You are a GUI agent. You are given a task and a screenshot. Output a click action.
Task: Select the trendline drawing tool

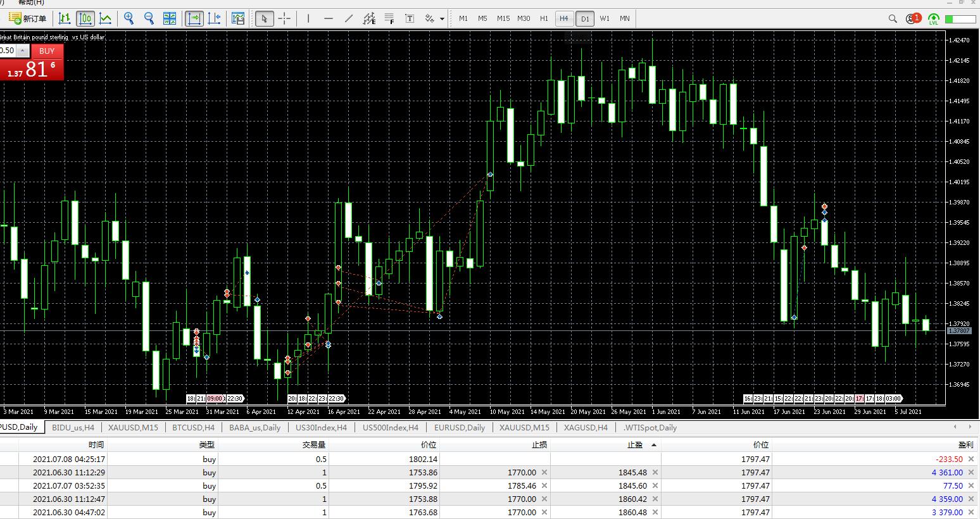point(349,18)
